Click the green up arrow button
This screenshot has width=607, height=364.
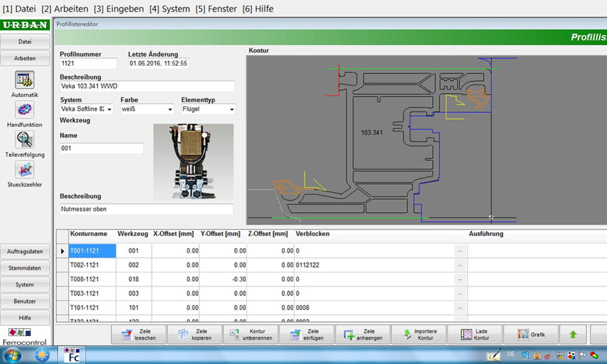click(x=572, y=334)
